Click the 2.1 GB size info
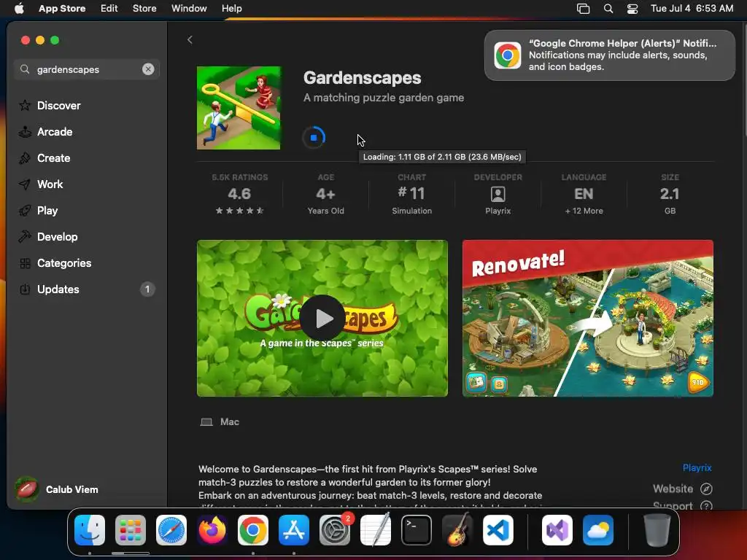The image size is (747, 560). (670, 195)
